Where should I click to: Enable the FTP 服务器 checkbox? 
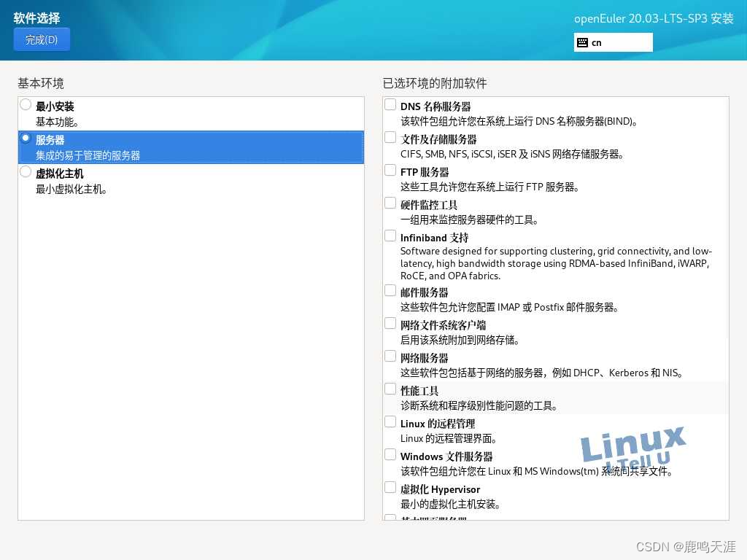click(x=390, y=170)
